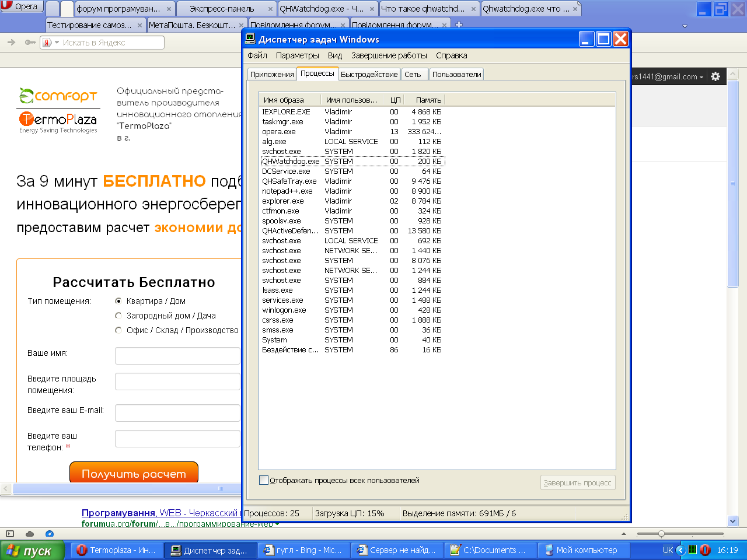Select the "Загородный дом / Дача" radio button
This screenshot has width=747, height=560.
pyautogui.click(x=118, y=316)
